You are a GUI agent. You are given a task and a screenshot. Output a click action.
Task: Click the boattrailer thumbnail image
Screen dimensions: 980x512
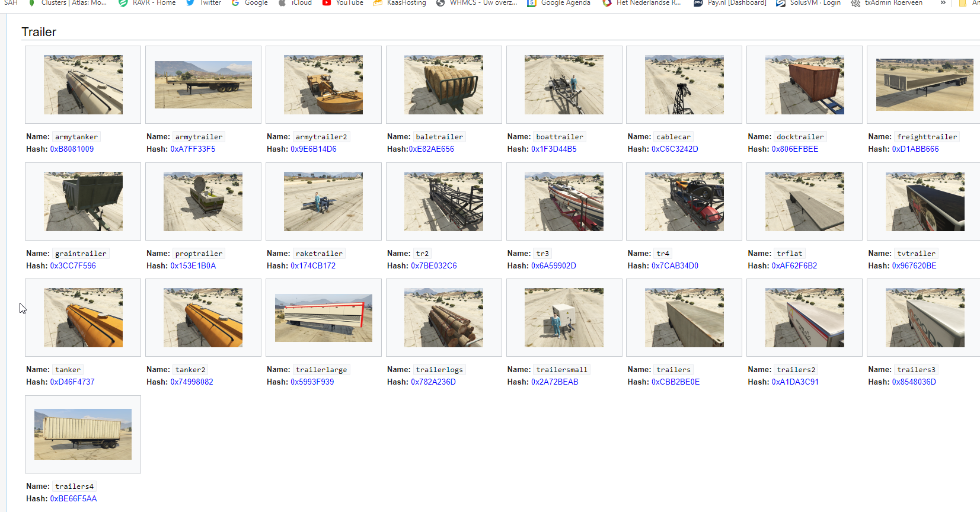[564, 85]
